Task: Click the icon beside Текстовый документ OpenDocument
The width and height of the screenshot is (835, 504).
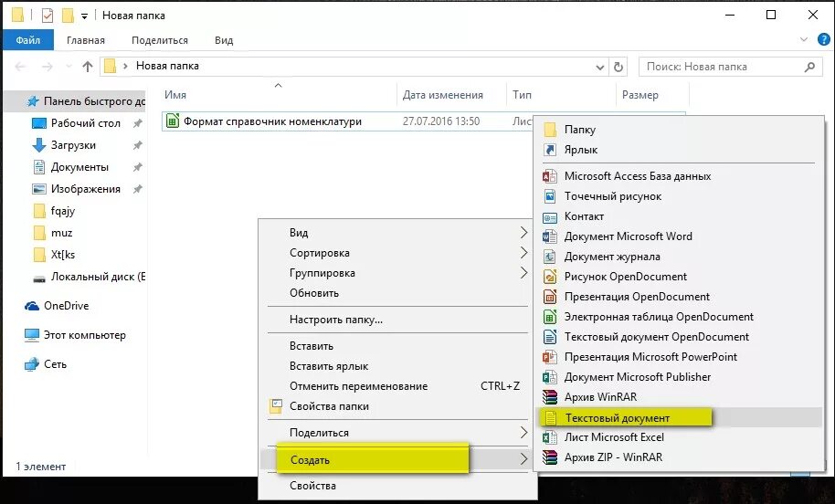Action: (550, 337)
